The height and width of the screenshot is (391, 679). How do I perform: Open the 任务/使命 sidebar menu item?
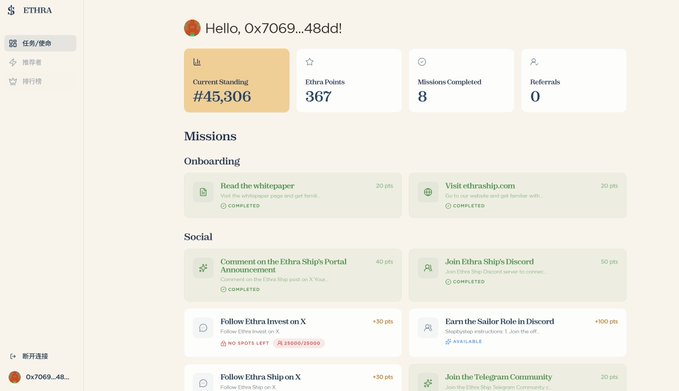click(40, 43)
